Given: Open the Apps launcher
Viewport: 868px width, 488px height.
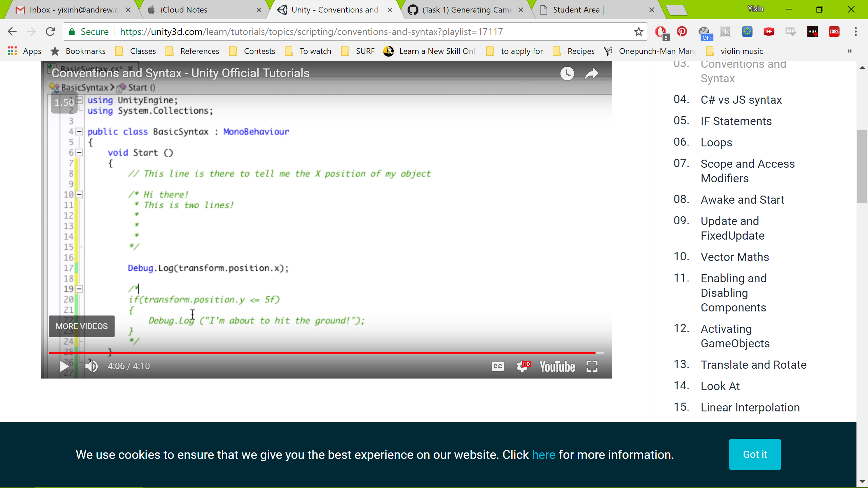Looking at the screenshot, I should 24,51.
